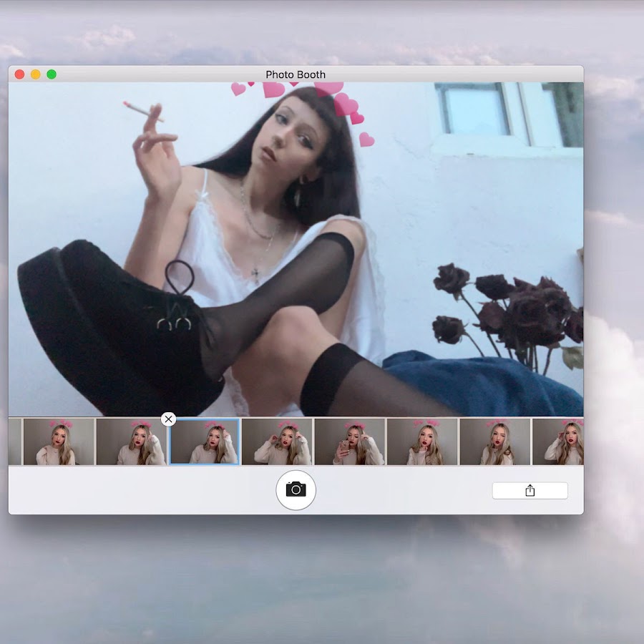Select the thumbnail of the phone selfie
Image resolution: width=644 pixels, height=644 pixels.
tap(350, 442)
